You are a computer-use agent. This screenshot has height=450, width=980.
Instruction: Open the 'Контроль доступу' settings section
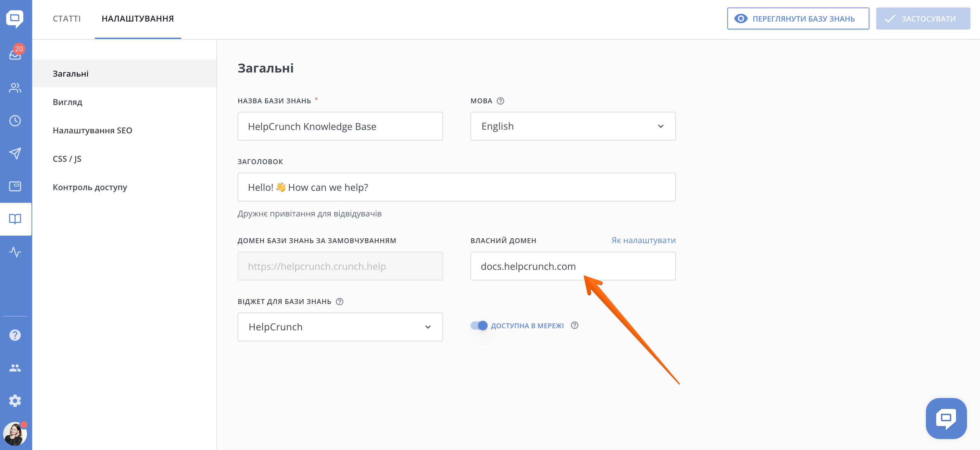coord(90,187)
